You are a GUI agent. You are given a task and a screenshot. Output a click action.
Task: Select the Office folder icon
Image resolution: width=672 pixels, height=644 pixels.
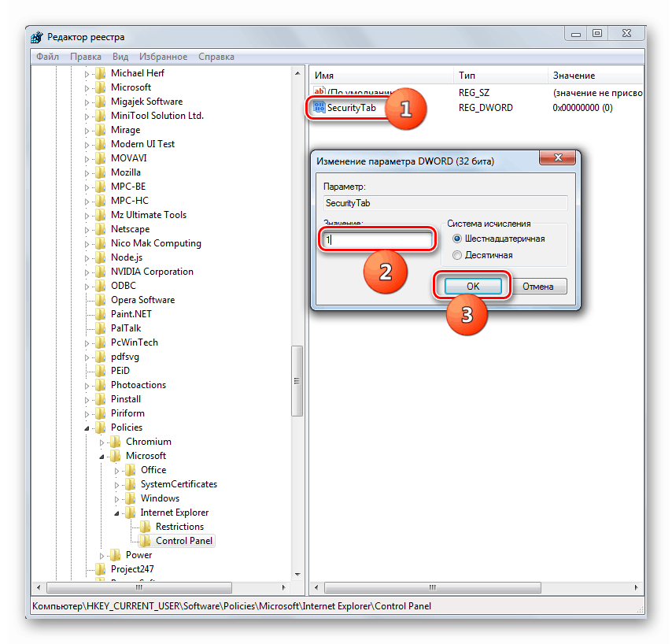click(x=131, y=470)
